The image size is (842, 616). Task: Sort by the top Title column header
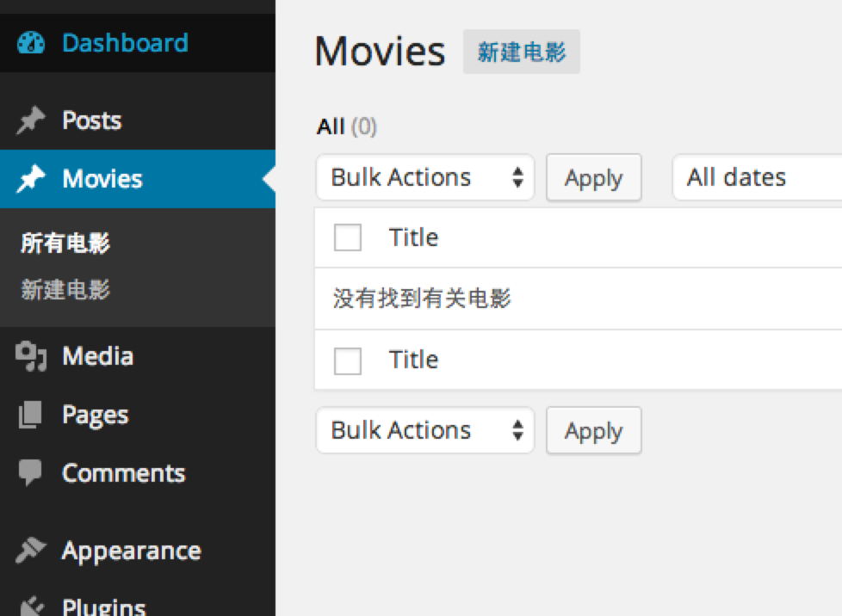(413, 237)
